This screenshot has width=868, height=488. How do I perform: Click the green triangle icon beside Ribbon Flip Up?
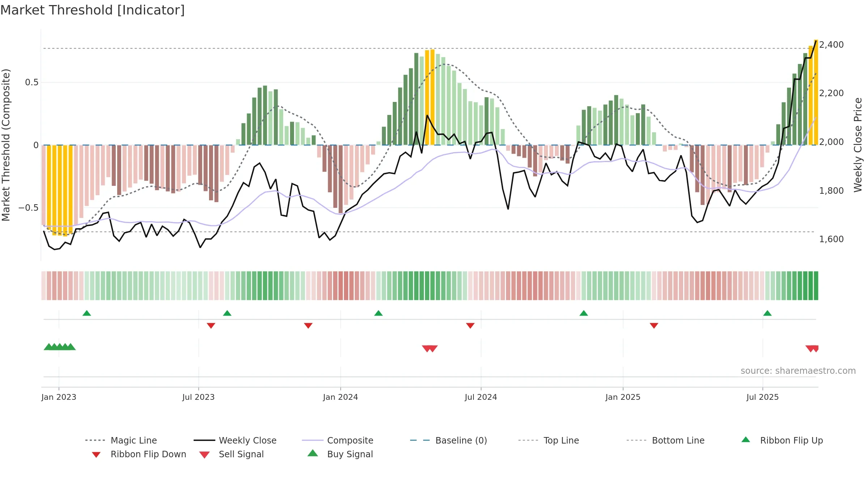(x=746, y=440)
